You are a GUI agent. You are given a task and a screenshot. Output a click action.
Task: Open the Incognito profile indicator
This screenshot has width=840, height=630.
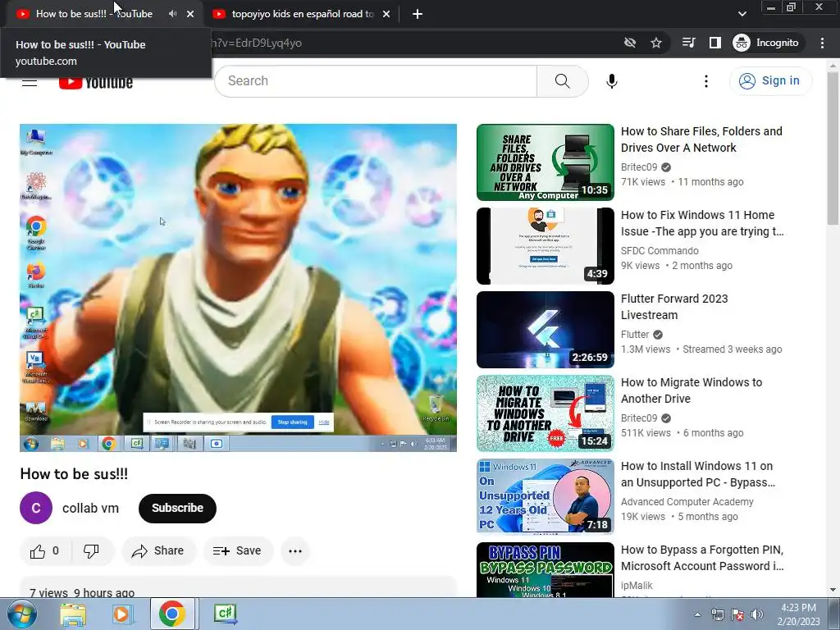point(767,43)
